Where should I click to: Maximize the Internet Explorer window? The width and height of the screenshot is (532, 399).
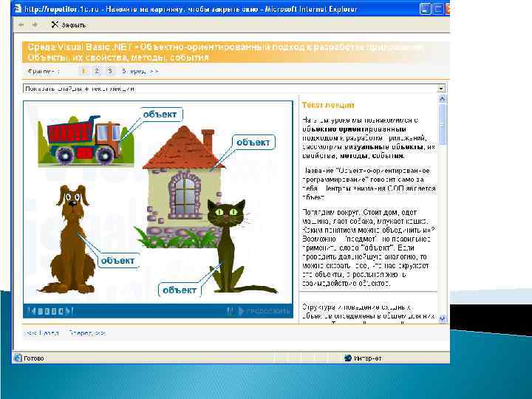point(438,8)
